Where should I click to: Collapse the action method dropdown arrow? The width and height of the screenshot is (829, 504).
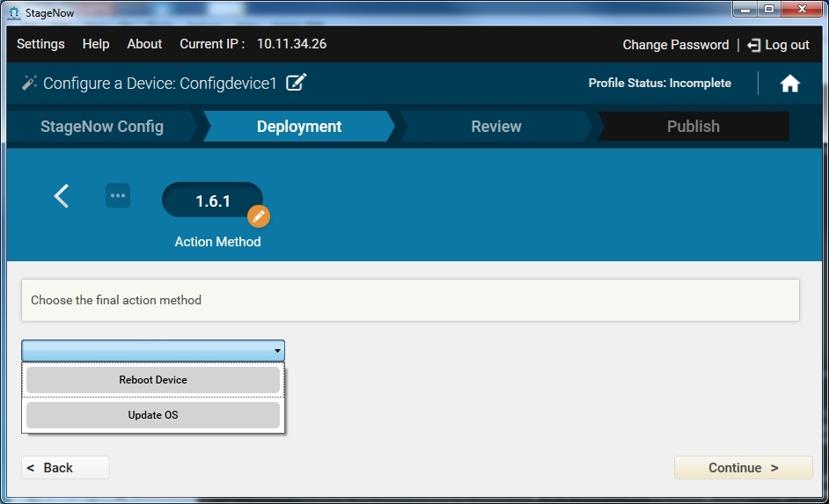(277, 351)
